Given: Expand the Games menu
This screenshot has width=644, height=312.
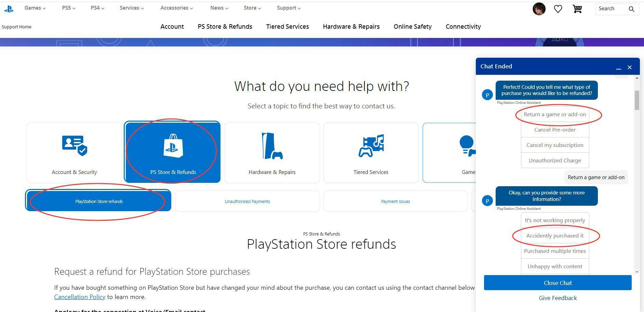Looking at the screenshot, I should (35, 8).
